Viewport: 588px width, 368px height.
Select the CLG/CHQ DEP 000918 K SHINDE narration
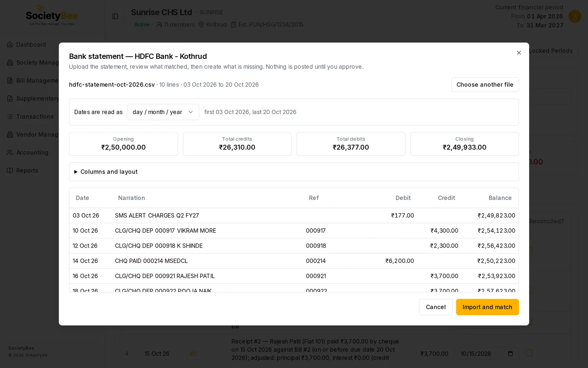click(x=159, y=246)
